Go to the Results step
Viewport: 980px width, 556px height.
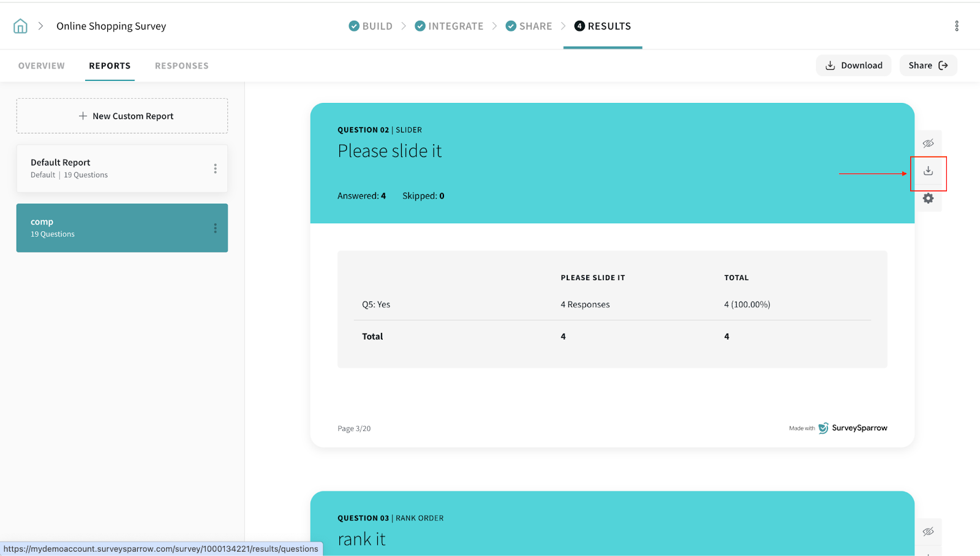pos(603,26)
